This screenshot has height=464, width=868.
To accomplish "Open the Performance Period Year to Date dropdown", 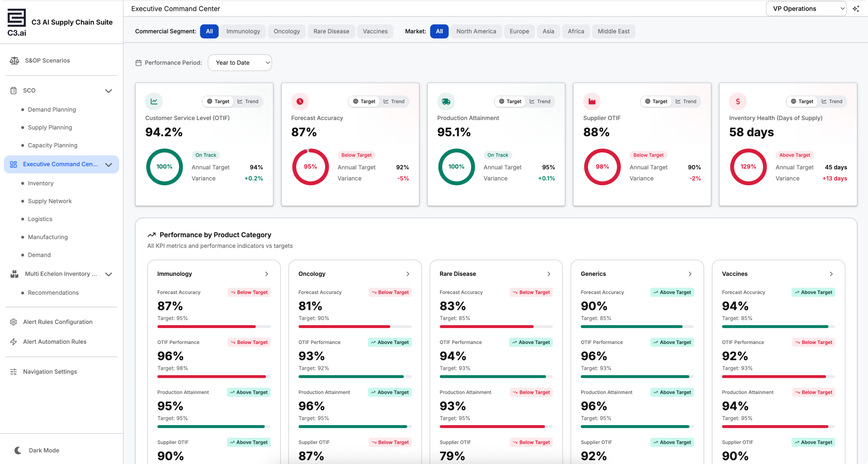I will [x=240, y=62].
